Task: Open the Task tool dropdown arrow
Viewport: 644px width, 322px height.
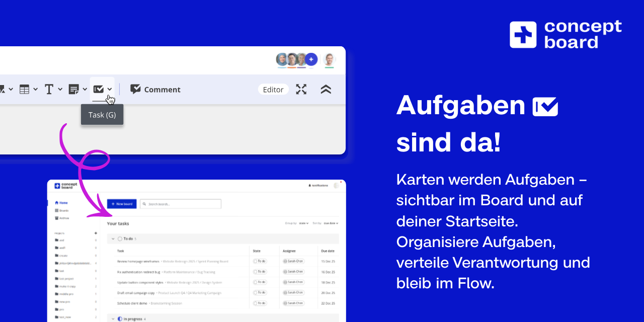Action: [x=110, y=88]
